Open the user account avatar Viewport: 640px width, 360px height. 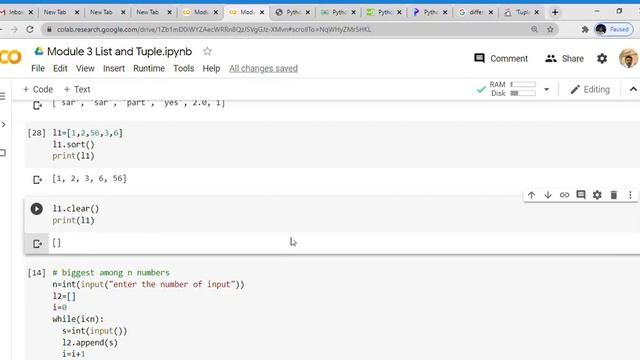tap(629, 58)
